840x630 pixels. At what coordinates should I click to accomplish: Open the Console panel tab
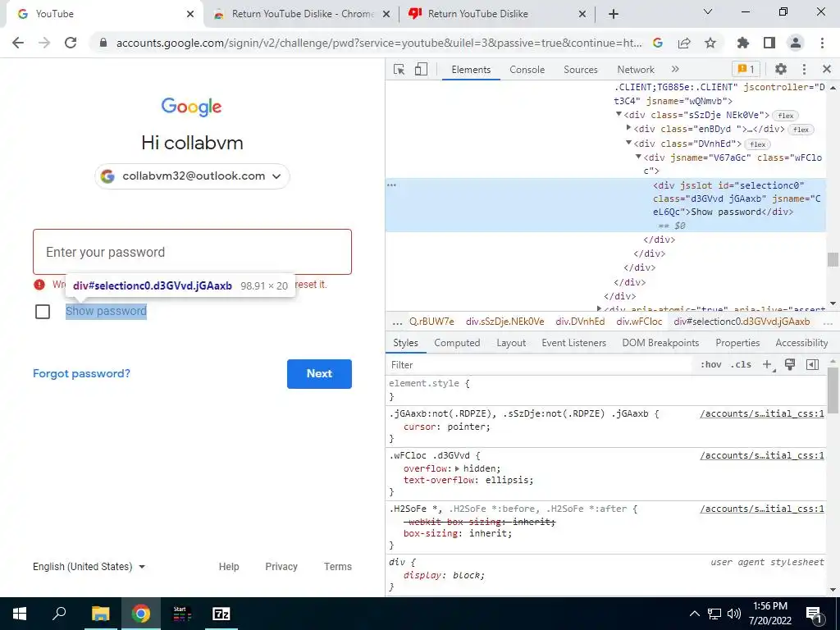point(527,70)
